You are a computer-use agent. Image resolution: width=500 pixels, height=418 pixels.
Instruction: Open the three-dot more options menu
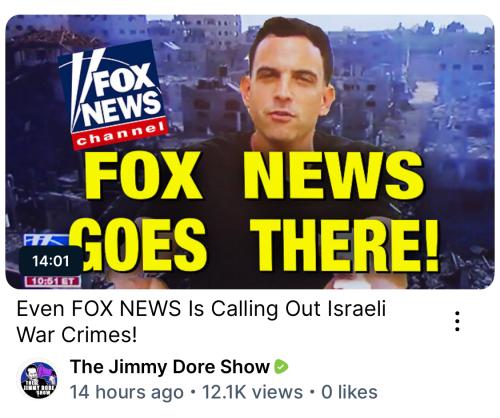[x=457, y=321]
